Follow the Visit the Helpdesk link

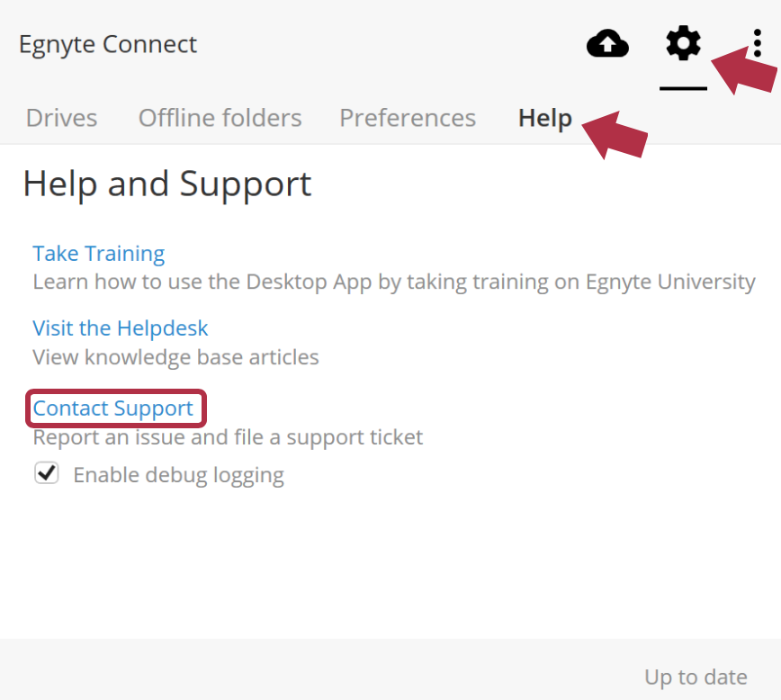click(120, 328)
